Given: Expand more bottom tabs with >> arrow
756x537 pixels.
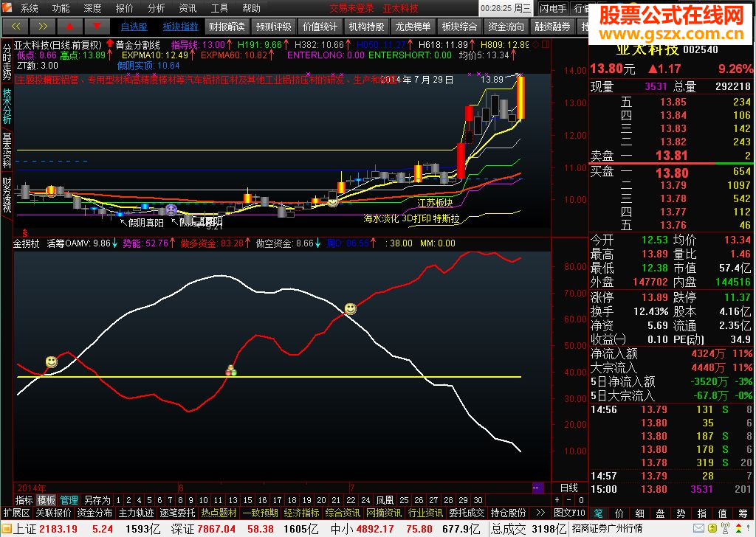Looking at the screenshot, I should tap(540, 513).
